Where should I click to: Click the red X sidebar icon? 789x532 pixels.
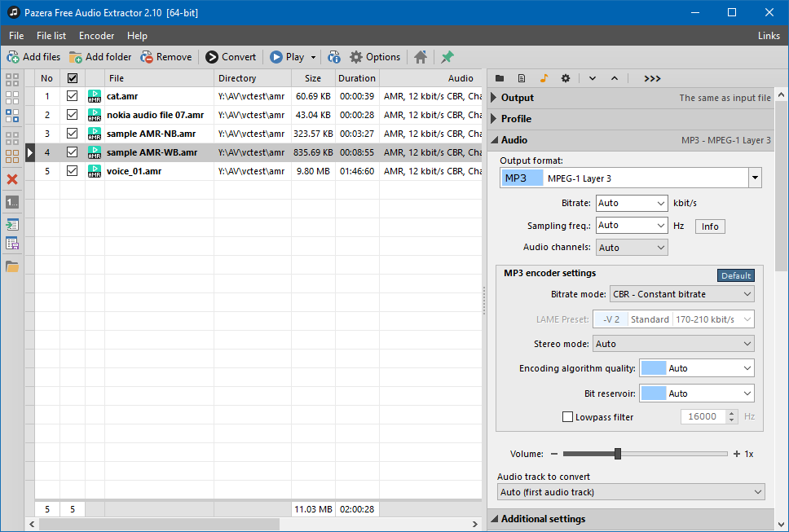[12, 179]
